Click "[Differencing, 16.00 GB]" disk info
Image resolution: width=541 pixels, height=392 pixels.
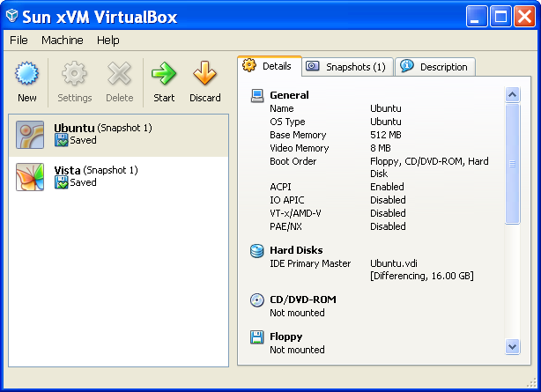pyautogui.click(x=422, y=276)
